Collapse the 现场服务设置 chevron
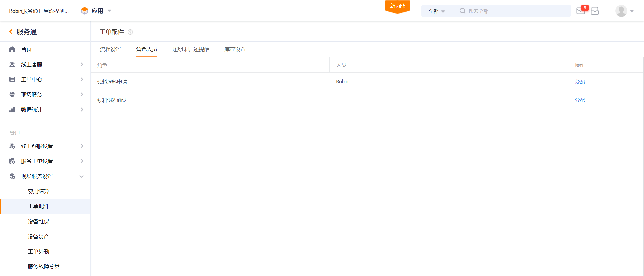This screenshot has height=276, width=644. 82,176
